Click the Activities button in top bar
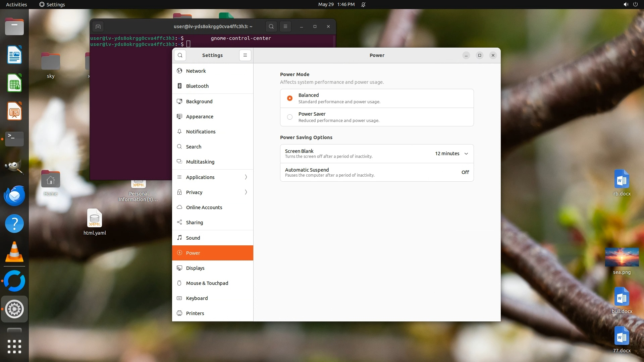The width and height of the screenshot is (644, 362). (16, 4)
